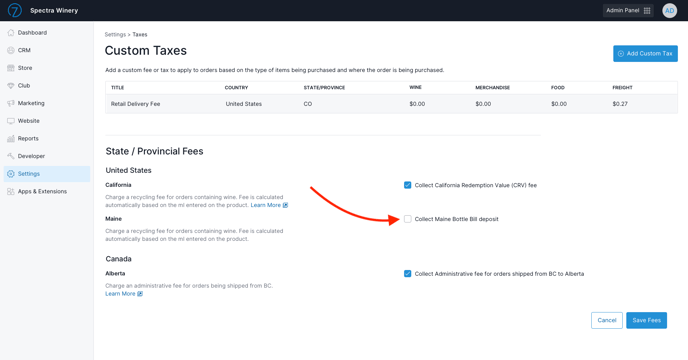
Task: Open the Admin Panel switcher
Action: click(x=628, y=11)
